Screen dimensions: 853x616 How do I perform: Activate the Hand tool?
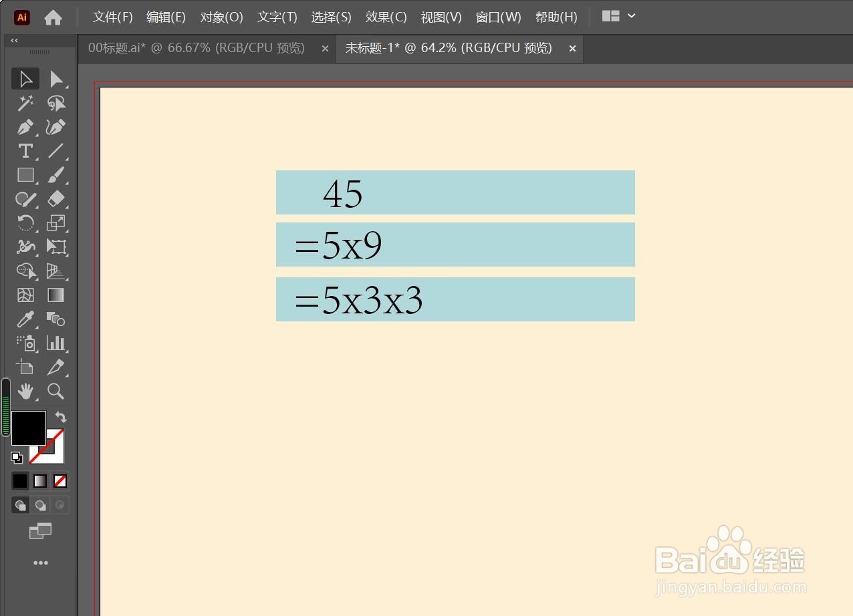click(25, 392)
